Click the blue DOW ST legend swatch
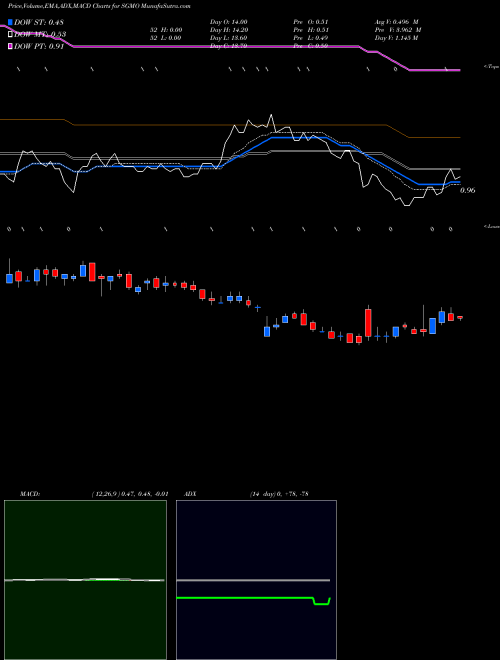The width and height of the screenshot is (500, 660). coord(10,22)
